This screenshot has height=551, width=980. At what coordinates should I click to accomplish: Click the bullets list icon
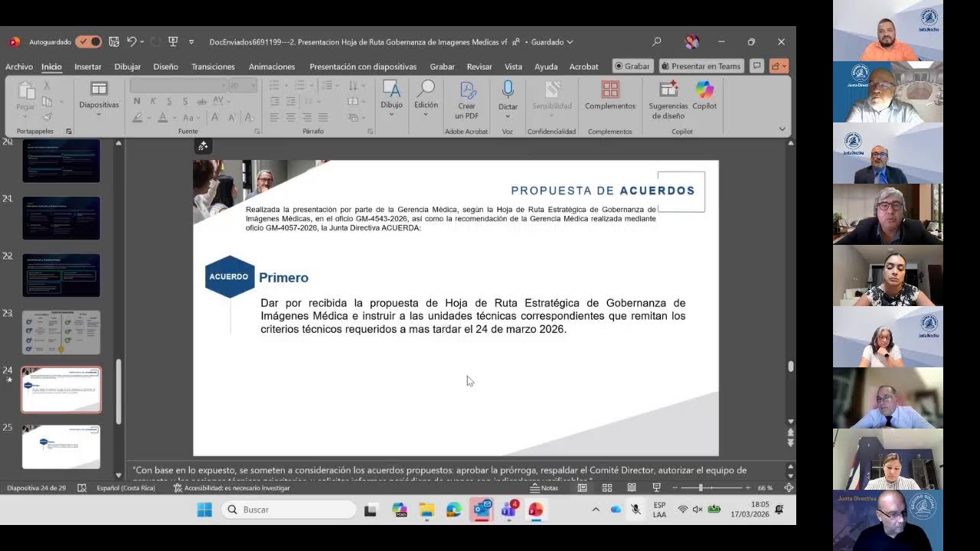274,86
